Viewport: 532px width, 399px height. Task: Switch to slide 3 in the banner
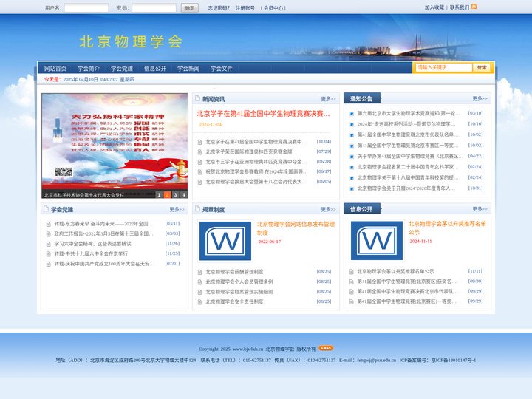pyautogui.click(x=175, y=195)
